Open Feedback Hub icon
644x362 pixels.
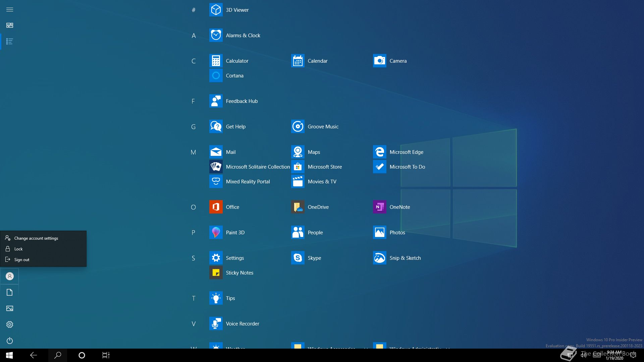216,101
